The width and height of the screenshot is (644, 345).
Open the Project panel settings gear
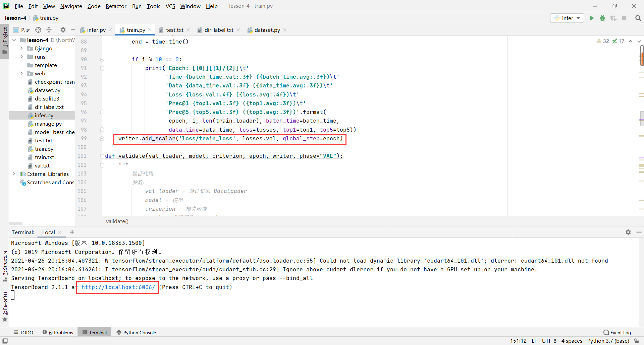pos(63,30)
